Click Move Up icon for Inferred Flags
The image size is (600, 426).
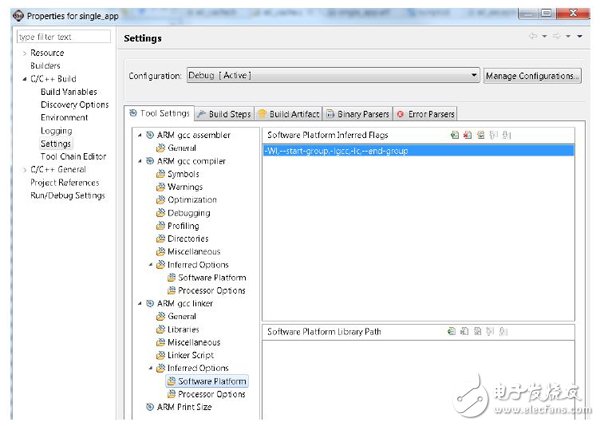coord(494,134)
